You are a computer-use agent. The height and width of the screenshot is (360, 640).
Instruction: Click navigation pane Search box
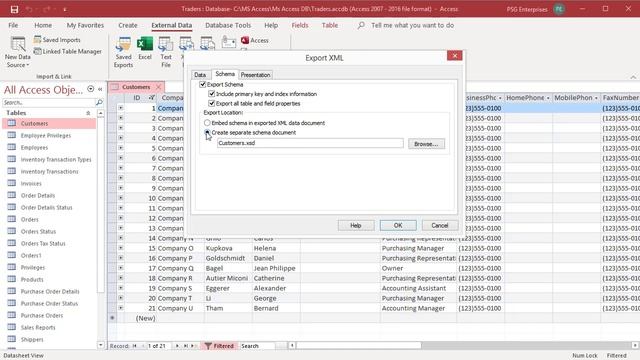(x=49, y=102)
